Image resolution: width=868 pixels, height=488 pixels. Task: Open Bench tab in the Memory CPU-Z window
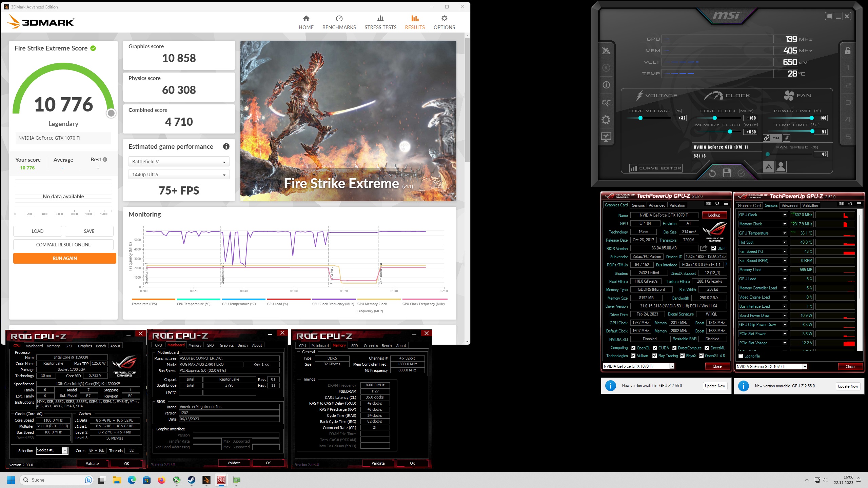point(387,346)
